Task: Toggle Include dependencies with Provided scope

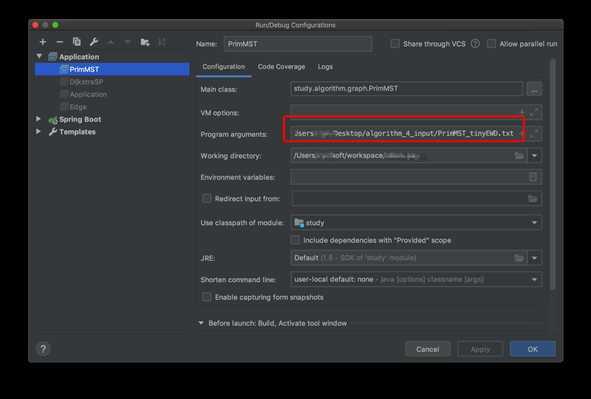Action: [296, 240]
